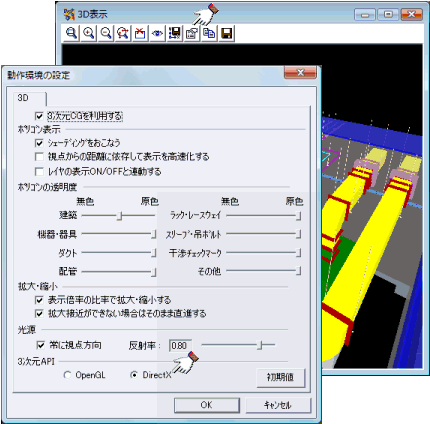Click the copy image toolbar icon
The image size is (430, 424).
tap(209, 33)
